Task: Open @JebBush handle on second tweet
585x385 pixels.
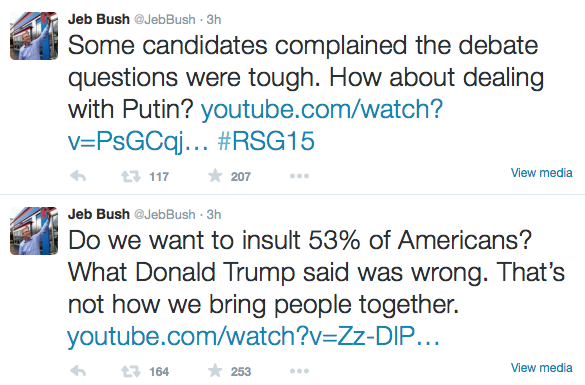Action: (x=164, y=215)
